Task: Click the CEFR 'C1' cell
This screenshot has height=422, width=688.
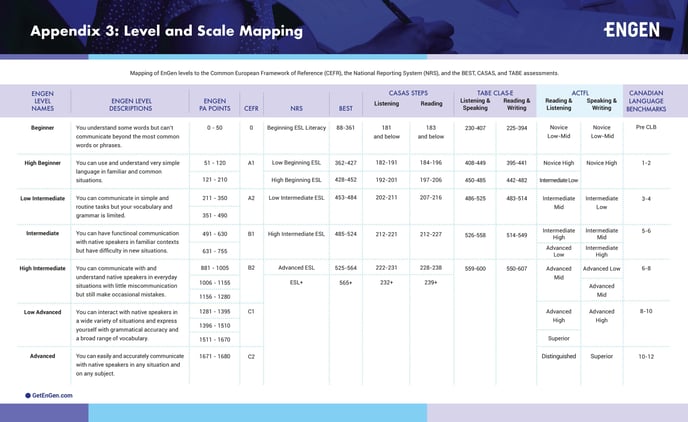Action: [x=251, y=311]
